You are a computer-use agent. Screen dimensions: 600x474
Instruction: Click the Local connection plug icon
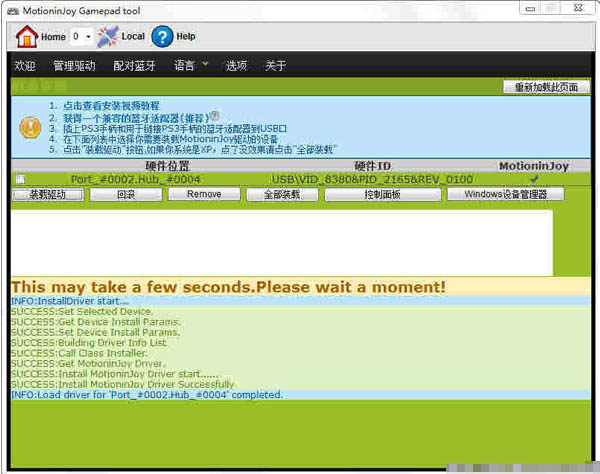[108, 37]
